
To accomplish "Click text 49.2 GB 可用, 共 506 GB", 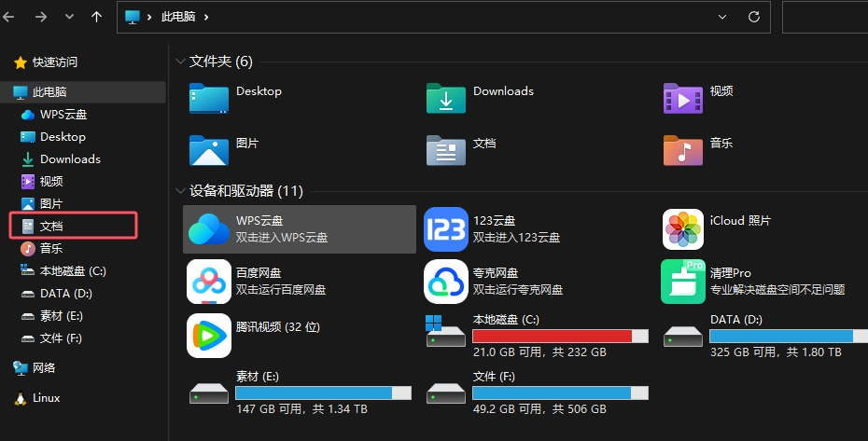I will [x=539, y=409].
